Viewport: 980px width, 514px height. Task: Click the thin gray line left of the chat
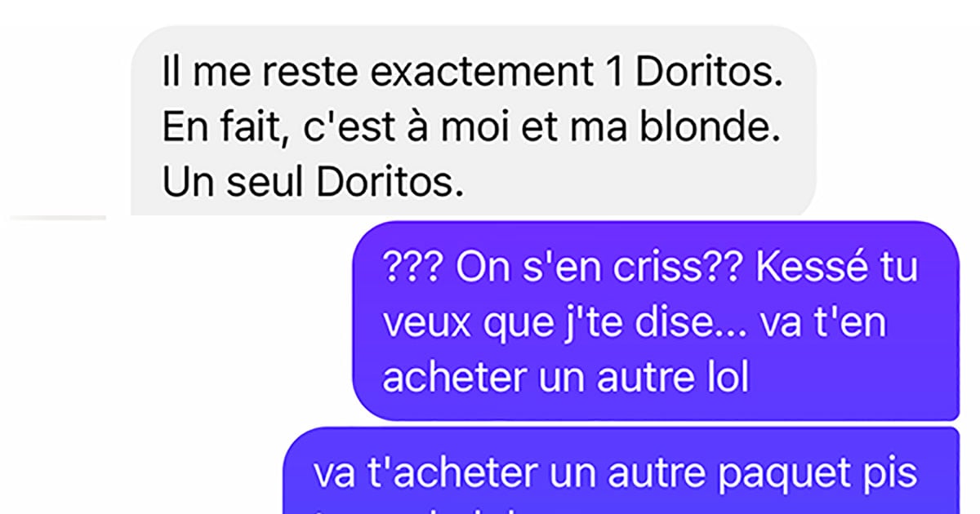pos(59,218)
